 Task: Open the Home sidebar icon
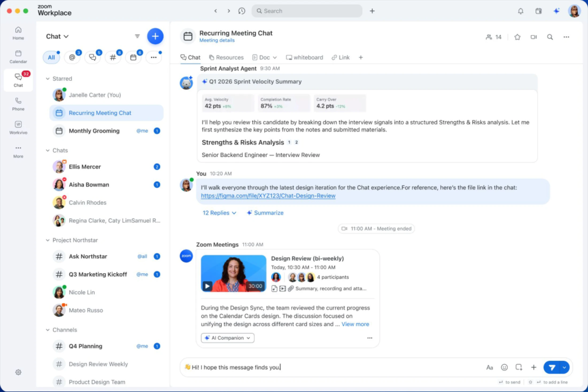coord(18,33)
